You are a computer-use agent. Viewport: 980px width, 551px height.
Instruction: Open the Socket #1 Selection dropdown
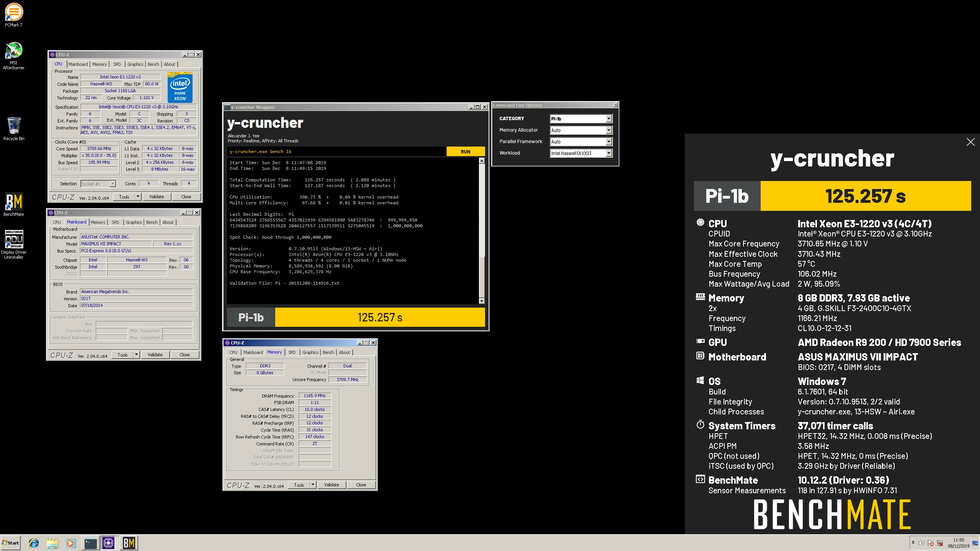98,184
